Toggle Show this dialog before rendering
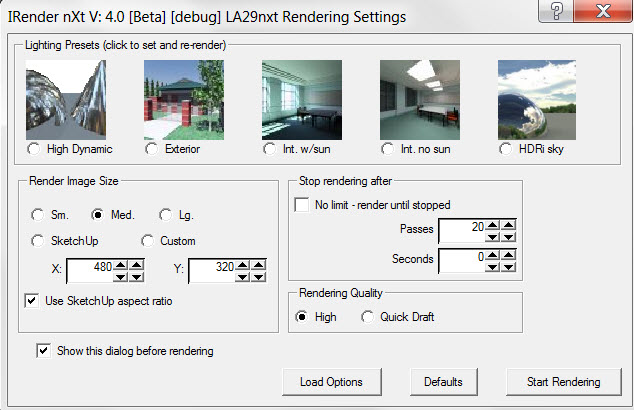 pos(44,351)
